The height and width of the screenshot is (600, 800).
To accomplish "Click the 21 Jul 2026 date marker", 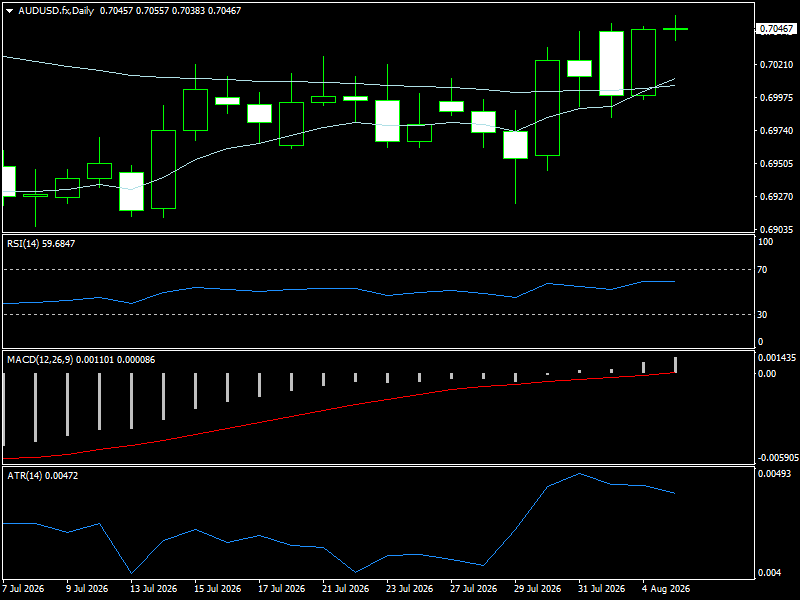I will [345, 589].
